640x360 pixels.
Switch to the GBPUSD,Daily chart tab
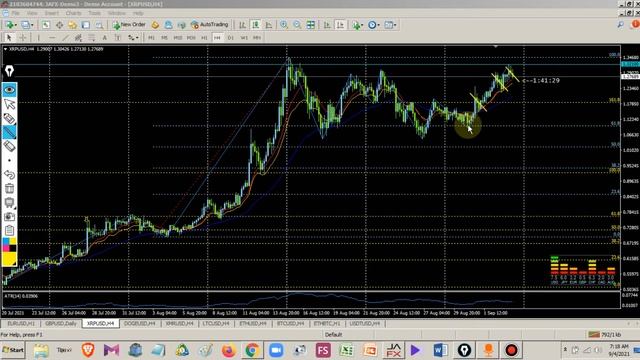click(61, 323)
